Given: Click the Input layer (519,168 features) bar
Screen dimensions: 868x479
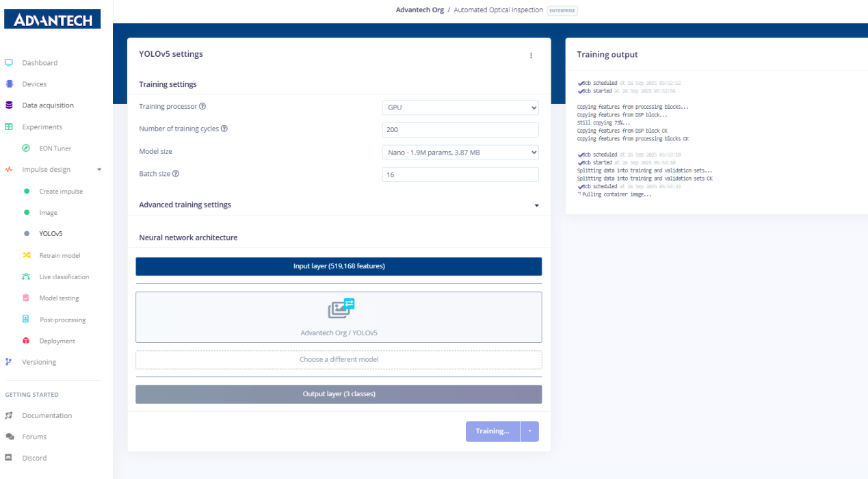Looking at the screenshot, I should (339, 266).
